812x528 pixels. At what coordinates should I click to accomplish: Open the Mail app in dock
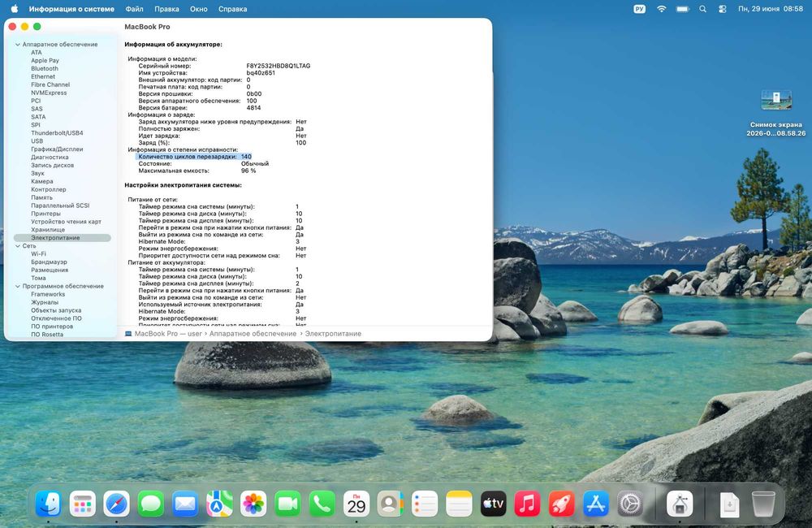pos(185,504)
